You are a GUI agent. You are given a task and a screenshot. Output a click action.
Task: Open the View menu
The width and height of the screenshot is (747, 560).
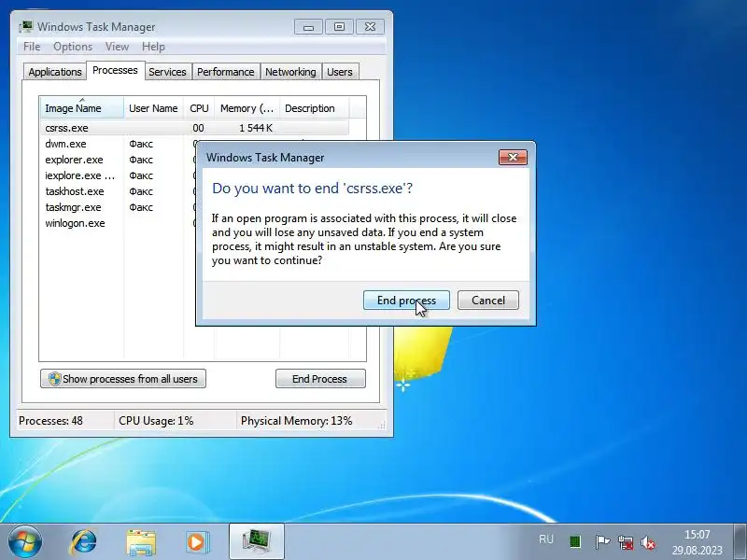(118, 47)
